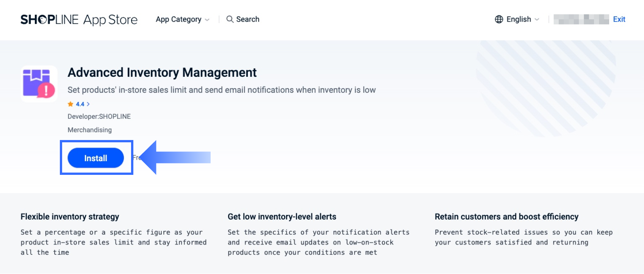The height and width of the screenshot is (274, 644).
Task: Open the App Category dropdown
Action: coord(183,19)
